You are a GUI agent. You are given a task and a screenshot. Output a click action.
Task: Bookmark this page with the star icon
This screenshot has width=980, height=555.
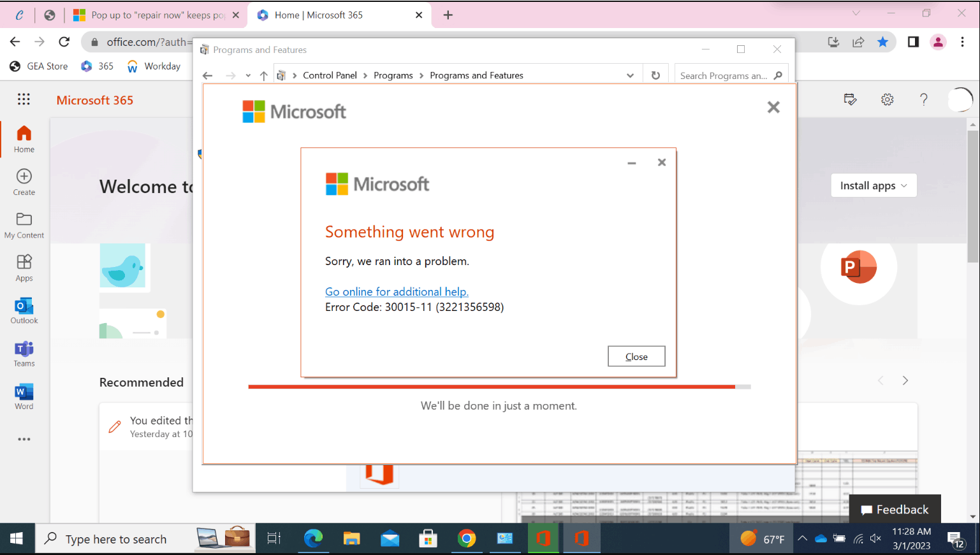coord(882,41)
